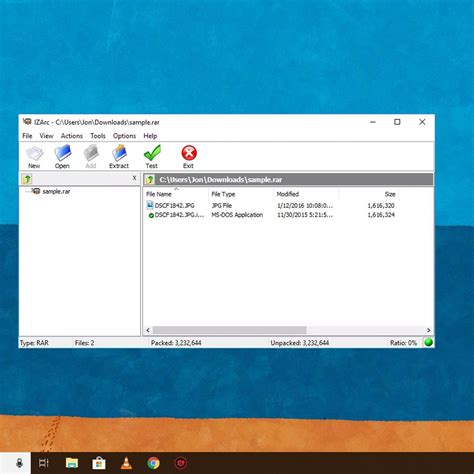Viewport: 474px width, 474px height.
Task: Click the IZArc icon in title bar
Action: (27, 122)
